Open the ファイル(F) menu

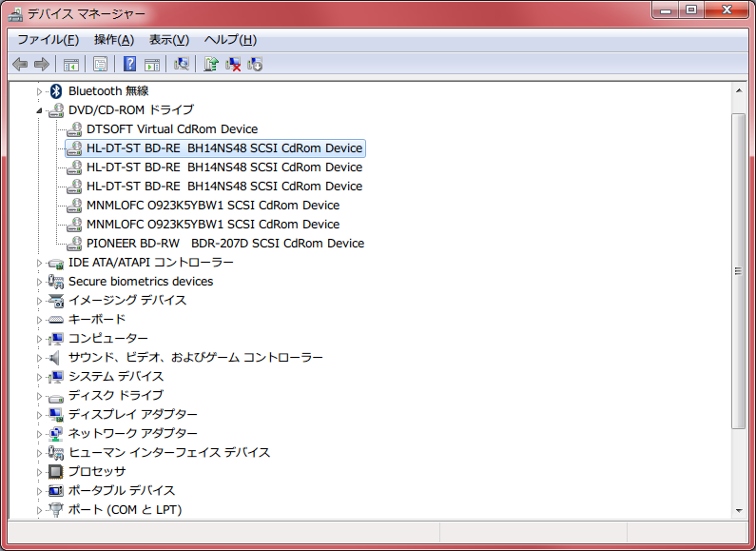48,40
